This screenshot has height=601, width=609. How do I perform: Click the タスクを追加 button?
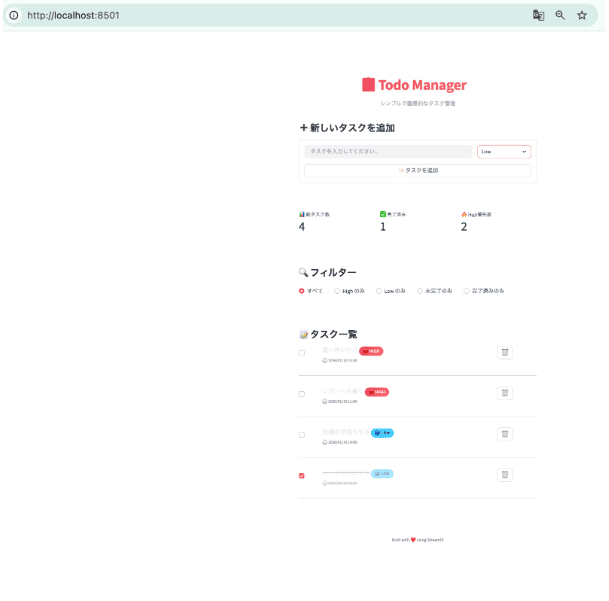point(418,170)
